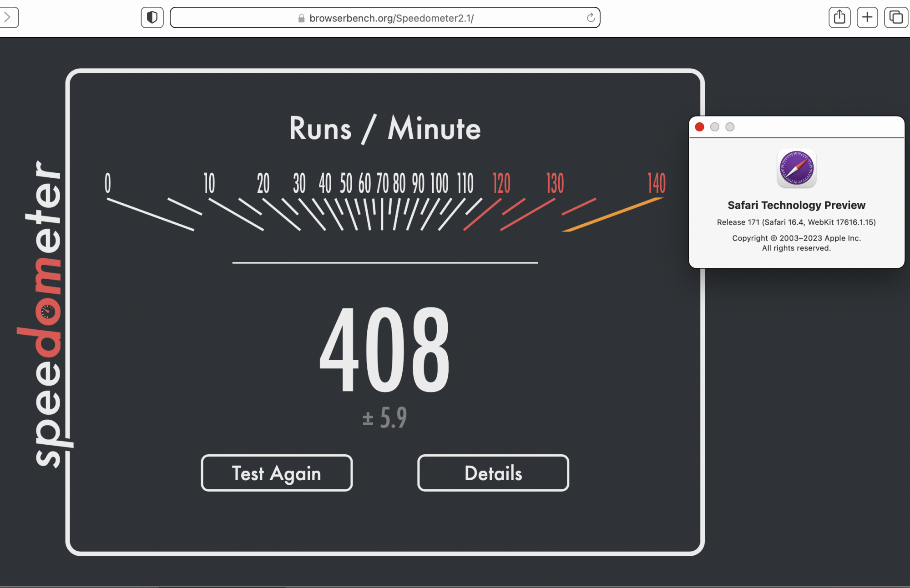The height and width of the screenshot is (588, 910).
Task: Close the About Safari window (red button)
Action: point(700,127)
